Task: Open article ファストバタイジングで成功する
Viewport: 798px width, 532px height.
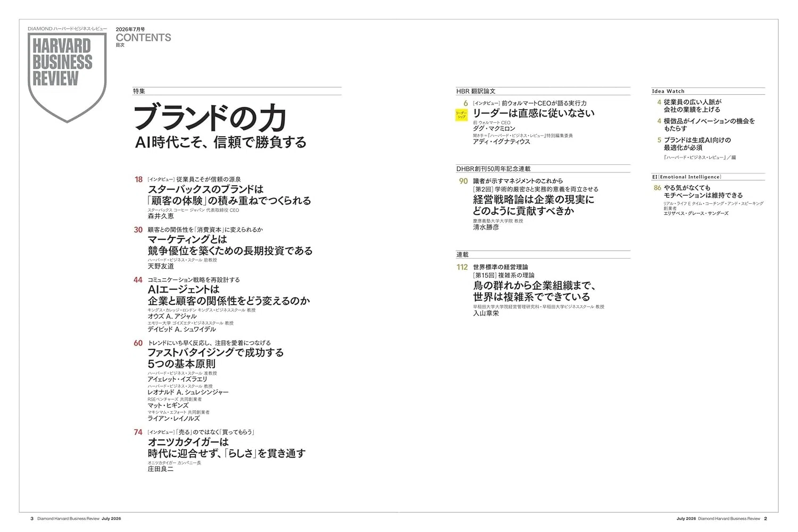Action: click(x=215, y=352)
